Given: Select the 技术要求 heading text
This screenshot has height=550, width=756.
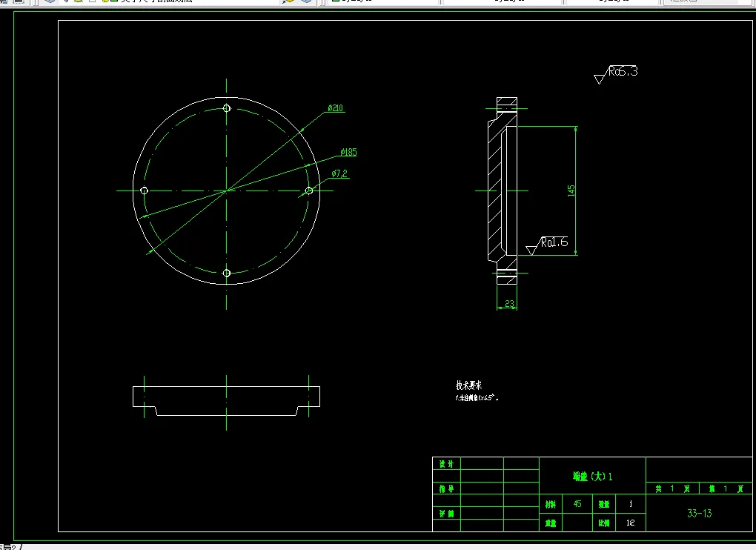Looking at the screenshot, I should [468, 385].
